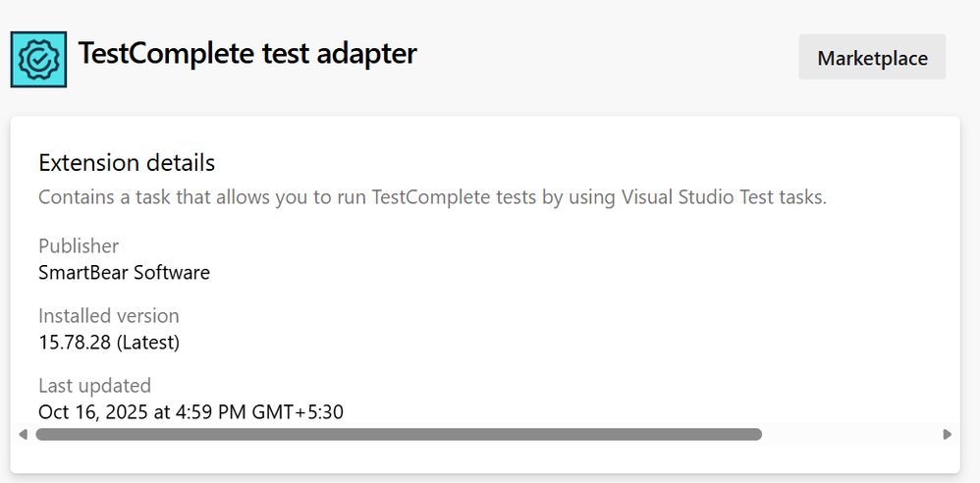Click the TestComplete test adapter gear icon

38,58
